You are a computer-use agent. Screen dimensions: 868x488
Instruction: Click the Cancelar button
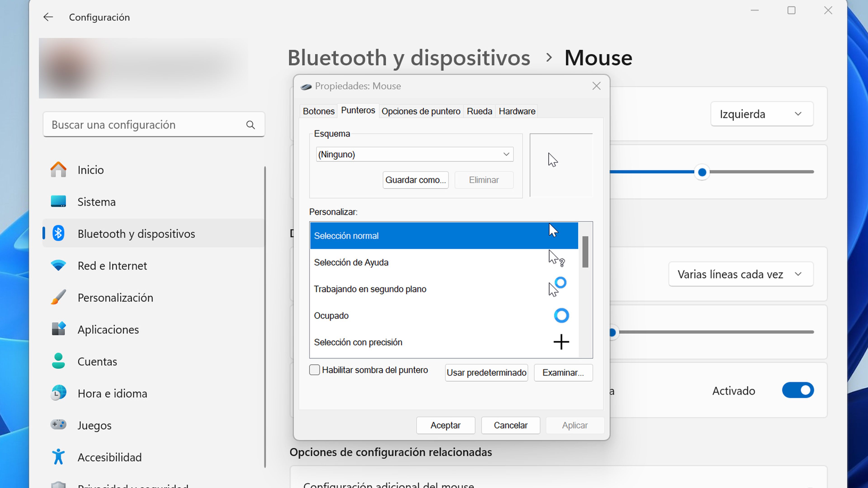[x=510, y=425]
